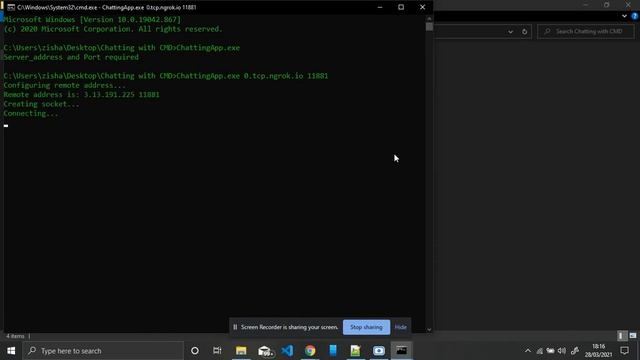
Task: Click the taskbar search box
Action: (103, 351)
